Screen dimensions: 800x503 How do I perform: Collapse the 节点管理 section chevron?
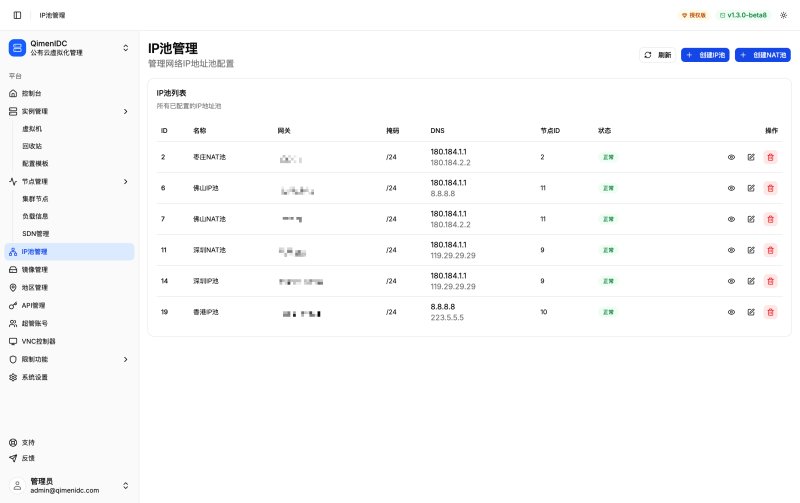point(126,182)
